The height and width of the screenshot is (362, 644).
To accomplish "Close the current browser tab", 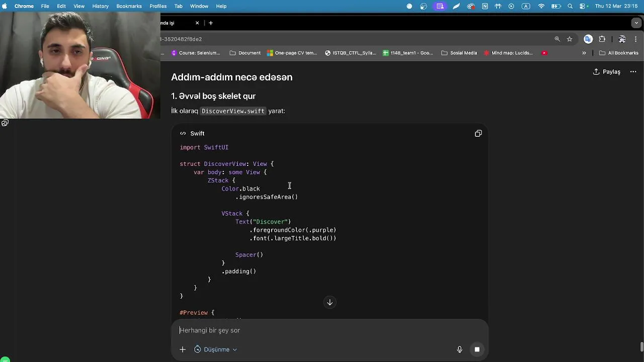I will pyautogui.click(x=197, y=23).
